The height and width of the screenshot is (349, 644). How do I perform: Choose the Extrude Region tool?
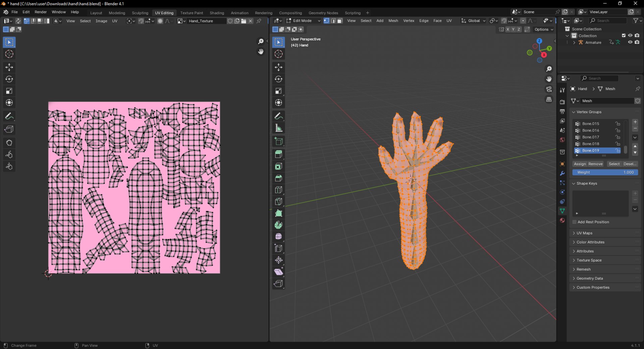278,154
